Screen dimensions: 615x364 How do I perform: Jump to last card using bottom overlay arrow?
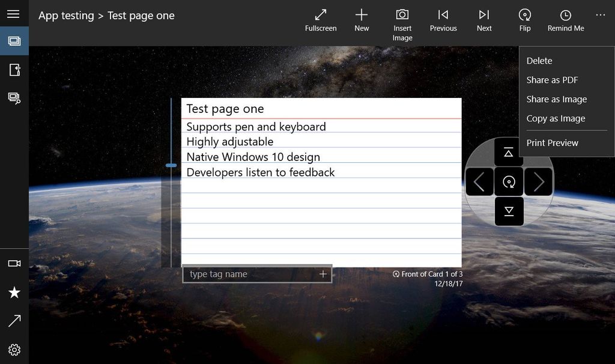tap(509, 211)
